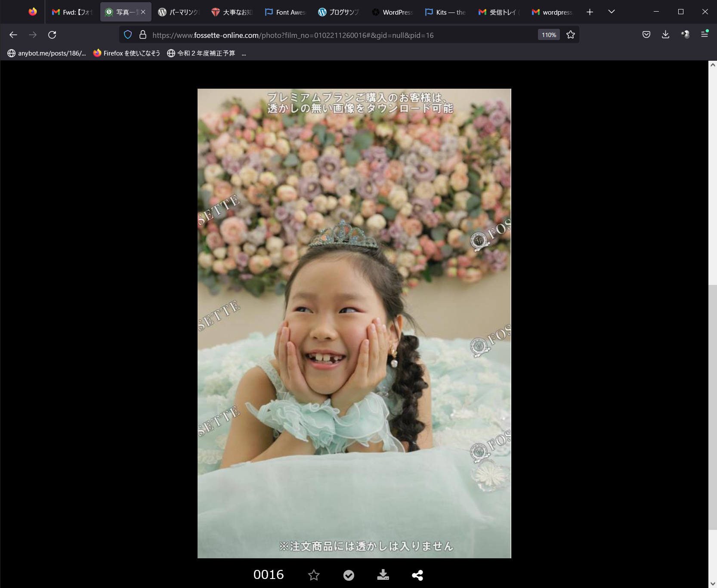Bookmark this page with the address bar star
This screenshot has width=717, height=588.
pos(571,35)
